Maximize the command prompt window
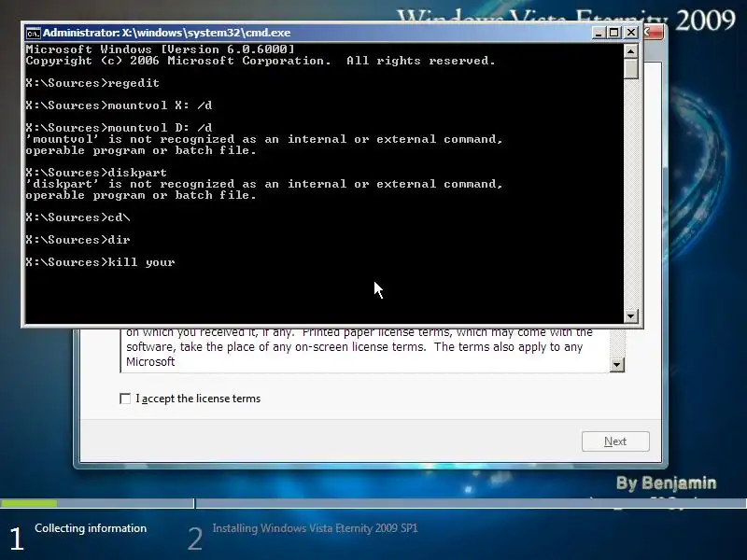The height and width of the screenshot is (560, 747). point(614,33)
